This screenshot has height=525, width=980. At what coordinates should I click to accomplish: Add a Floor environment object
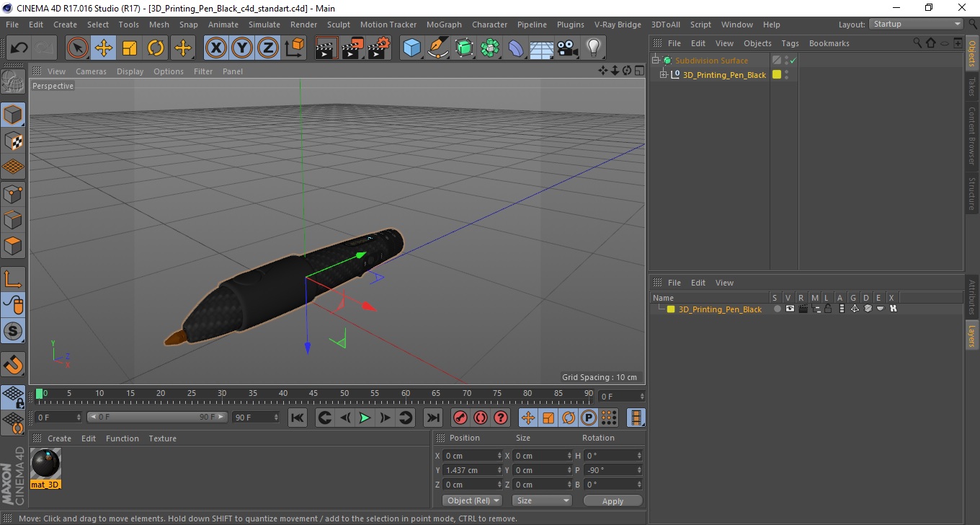click(x=541, y=48)
